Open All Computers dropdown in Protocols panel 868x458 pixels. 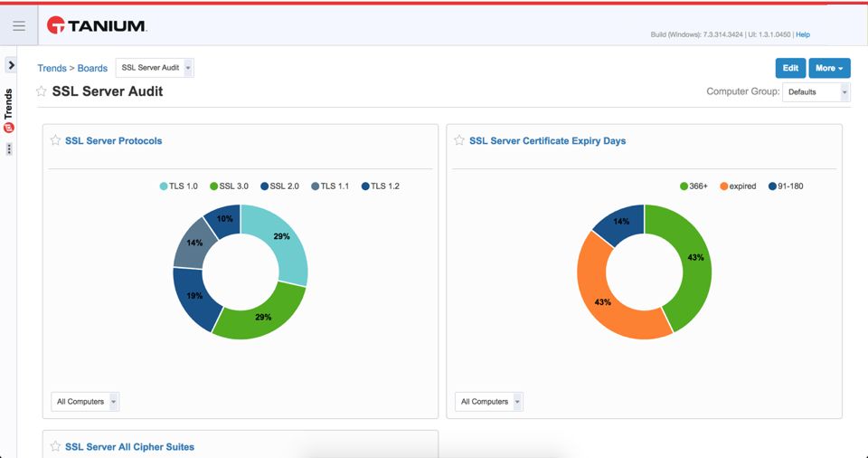click(x=85, y=402)
